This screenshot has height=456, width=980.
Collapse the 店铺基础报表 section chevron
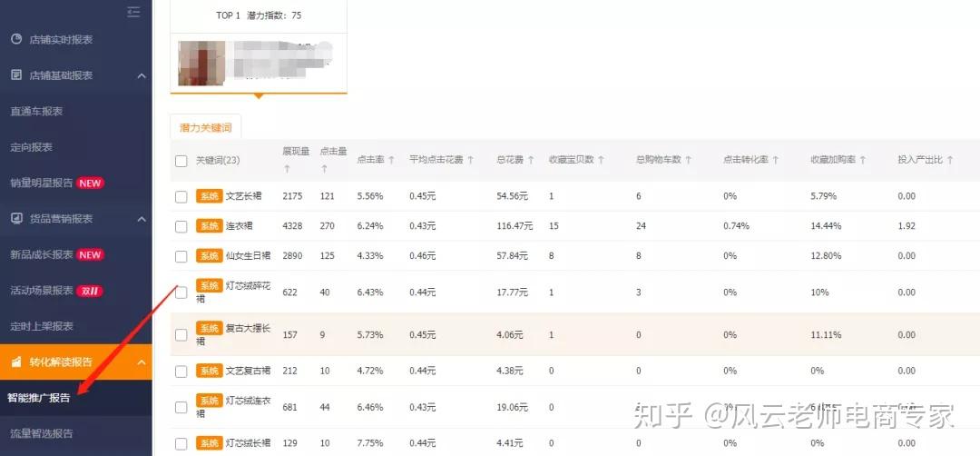[142, 75]
